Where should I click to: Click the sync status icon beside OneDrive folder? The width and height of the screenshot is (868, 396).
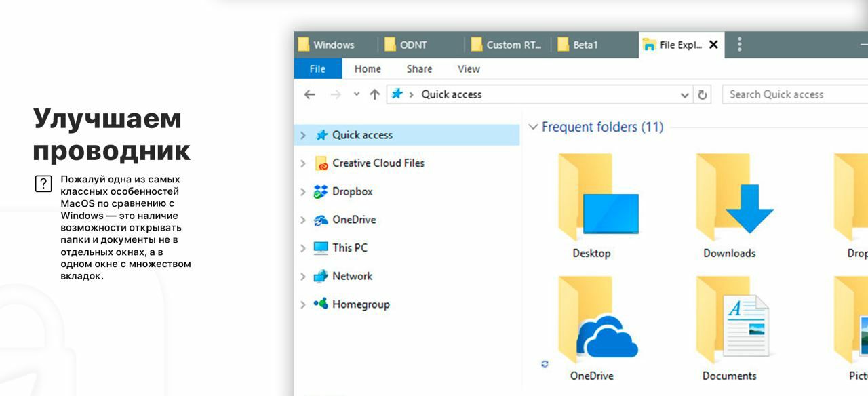pyautogui.click(x=545, y=364)
